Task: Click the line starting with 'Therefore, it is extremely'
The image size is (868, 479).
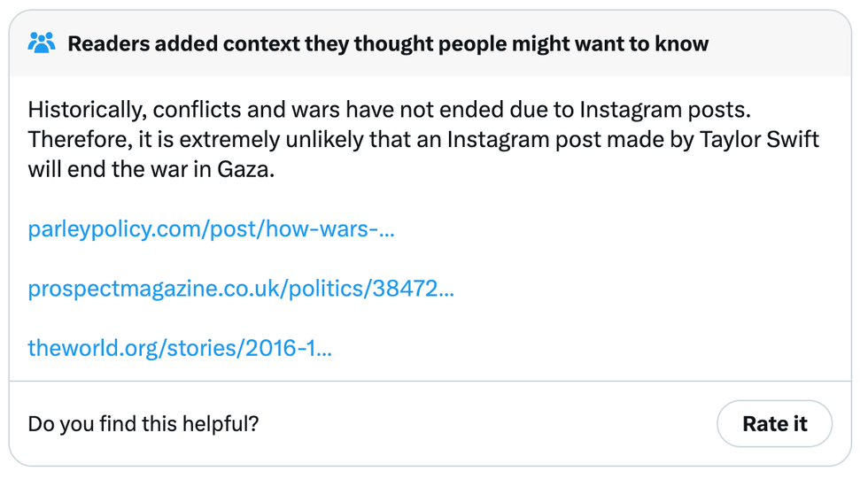Action: point(423,140)
